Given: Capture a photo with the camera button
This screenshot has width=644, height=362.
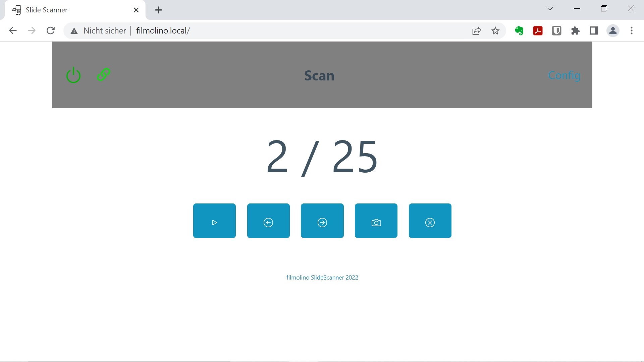Looking at the screenshot, I should [x=376, y=221].
